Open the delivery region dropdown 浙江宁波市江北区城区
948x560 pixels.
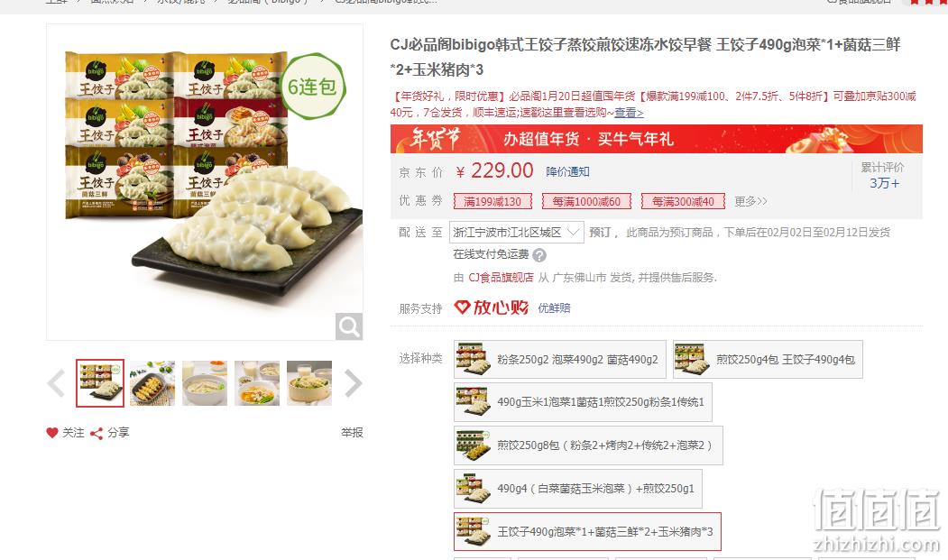click(x=516, y=233)
